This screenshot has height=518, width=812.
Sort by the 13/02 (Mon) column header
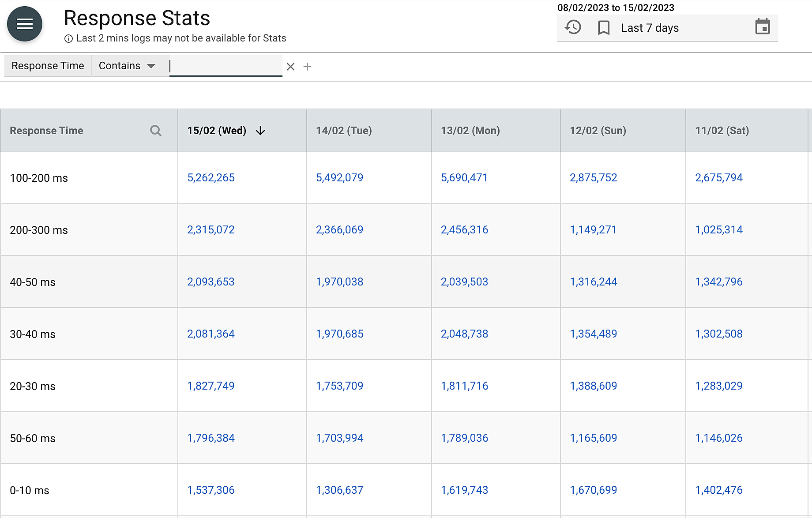[x=470, y=131]
